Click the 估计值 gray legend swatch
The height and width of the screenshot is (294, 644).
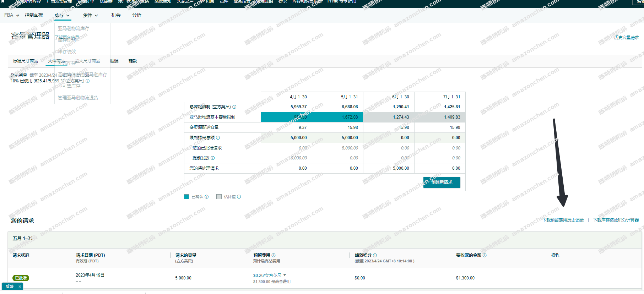point(219,197)
